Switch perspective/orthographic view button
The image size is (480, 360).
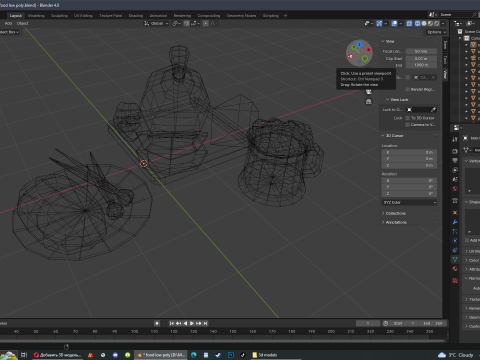pyautogui.click(x=369, y=101)
